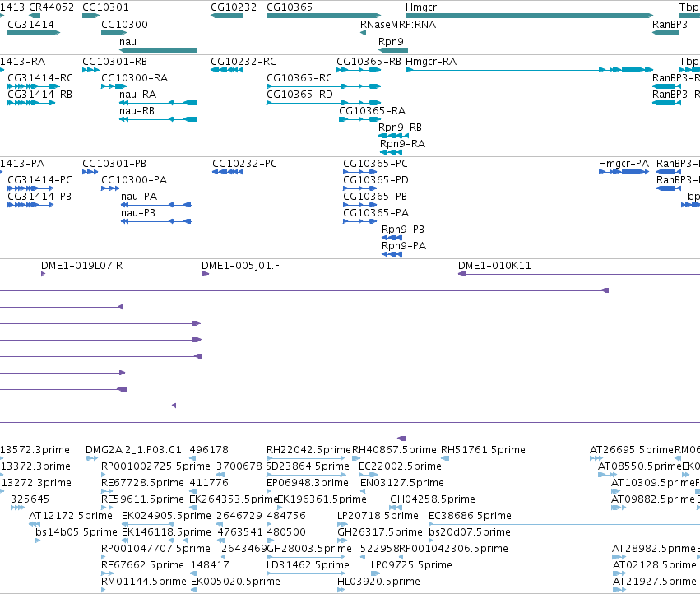Image resolution: width=700 pixels, height=594 pixels.
Task: Select the nau-RA transcript label
Action: coord(137,95)
